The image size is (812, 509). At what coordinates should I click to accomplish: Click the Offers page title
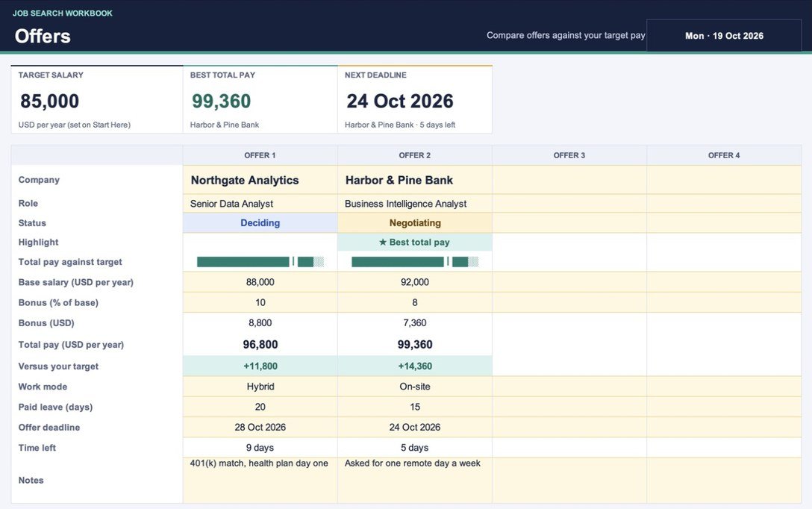point(43,37)
